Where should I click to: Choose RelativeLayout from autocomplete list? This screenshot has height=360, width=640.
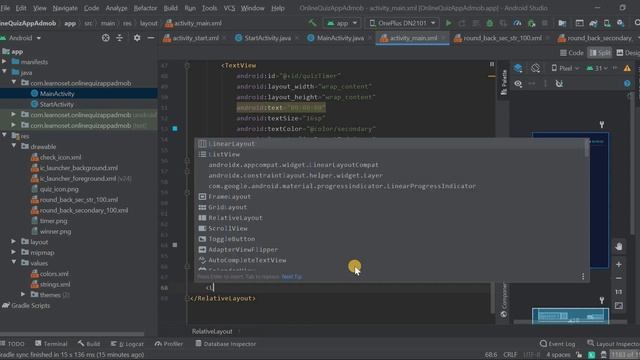point(392,218)
